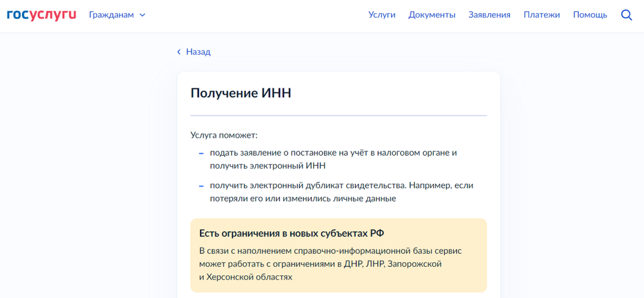
Task: Click the Госуслуги logo
Action: [x=41, y=15]
